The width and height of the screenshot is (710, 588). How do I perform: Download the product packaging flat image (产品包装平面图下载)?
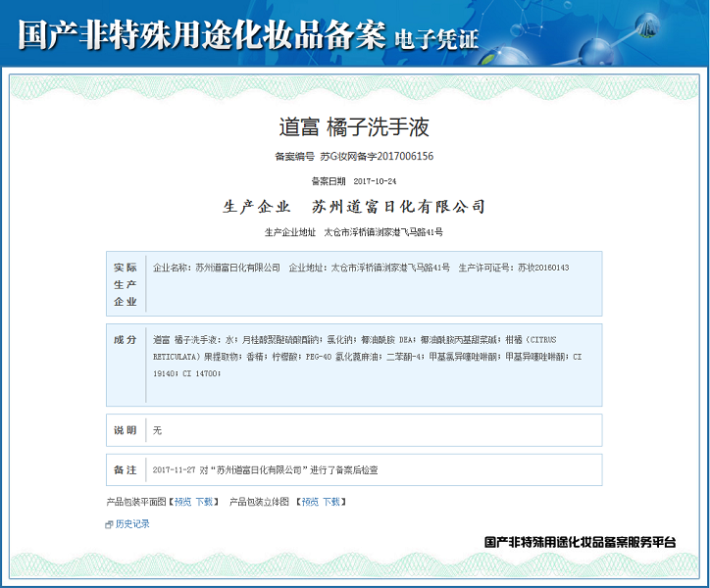pos(204,502)
